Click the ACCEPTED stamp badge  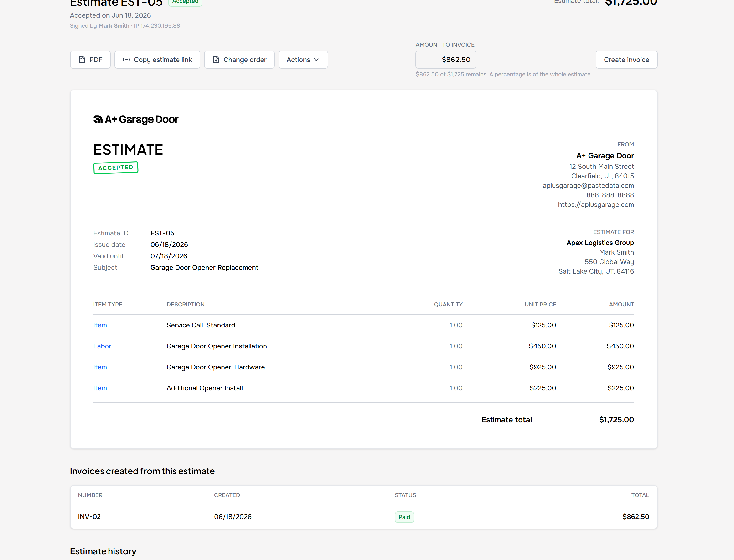pos(116,168)
